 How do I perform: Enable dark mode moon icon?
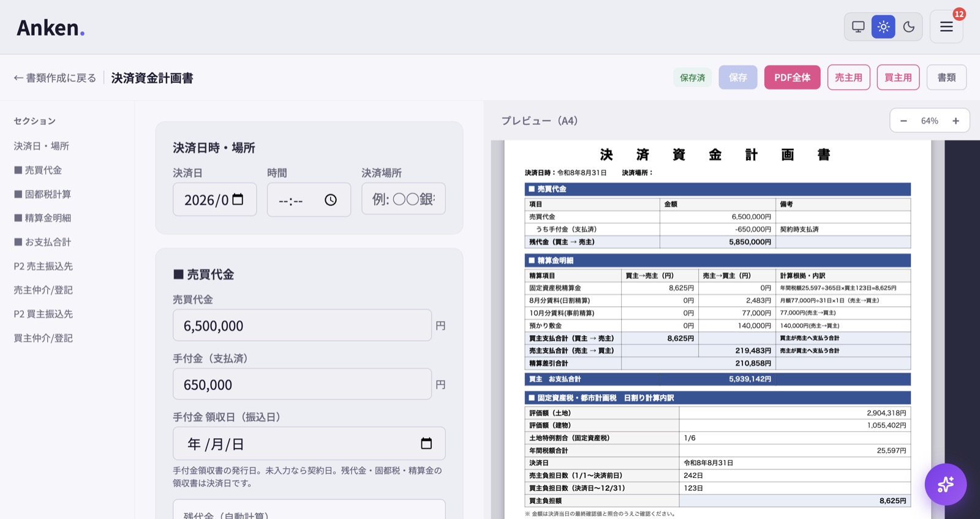pos(909,27)
